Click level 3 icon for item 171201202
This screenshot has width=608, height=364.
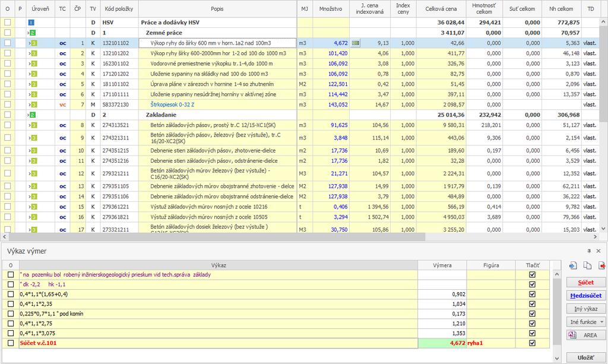pyautogui.click(x=34, y=74)
